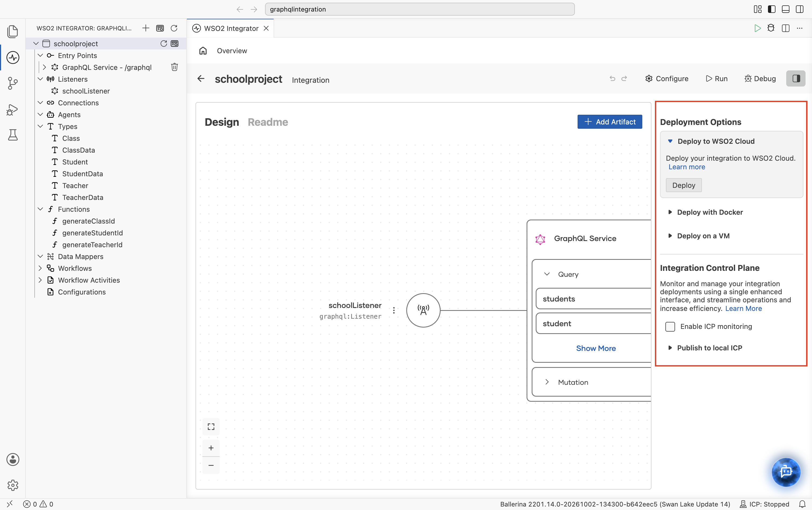Expand the Mutation group in GraphQL Service
Image resolution: width=812 pixels, height=510 pixels.
[x=547, y=382]
